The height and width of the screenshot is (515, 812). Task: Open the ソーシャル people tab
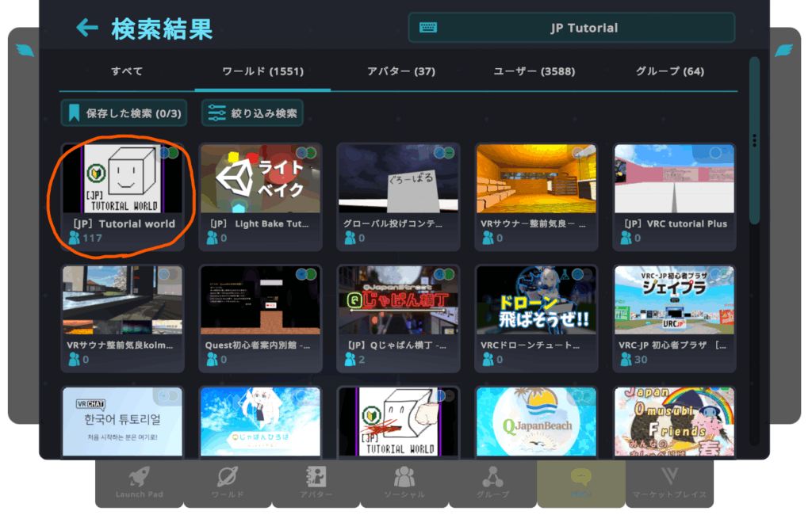(404, 483)
